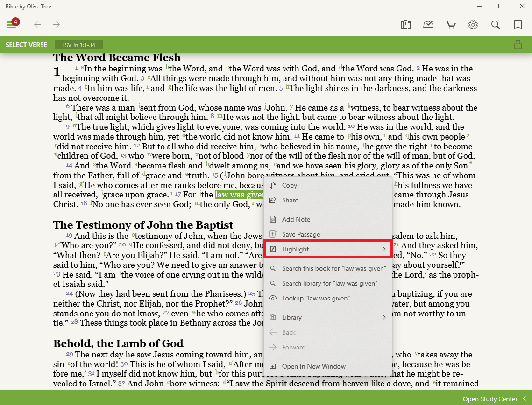
Task: Click the SELECT VERSE label
Action: pyautogui.click(x=26, y=45)
